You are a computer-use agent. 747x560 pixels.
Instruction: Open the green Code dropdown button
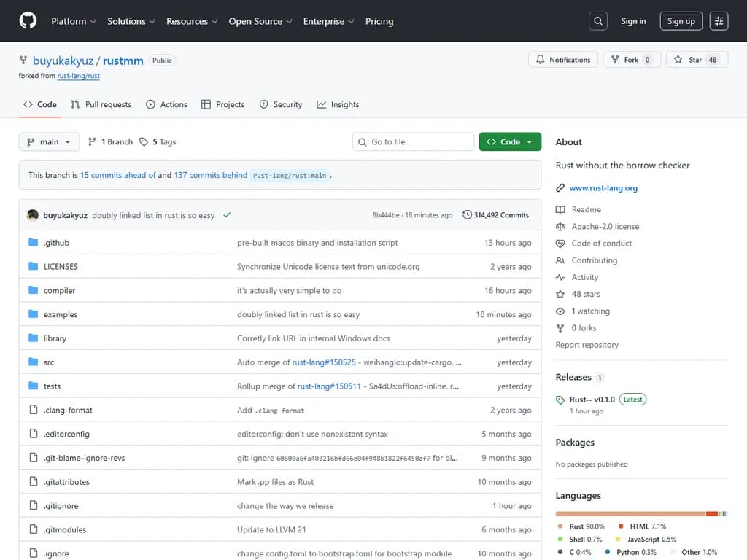coord(510,141)
